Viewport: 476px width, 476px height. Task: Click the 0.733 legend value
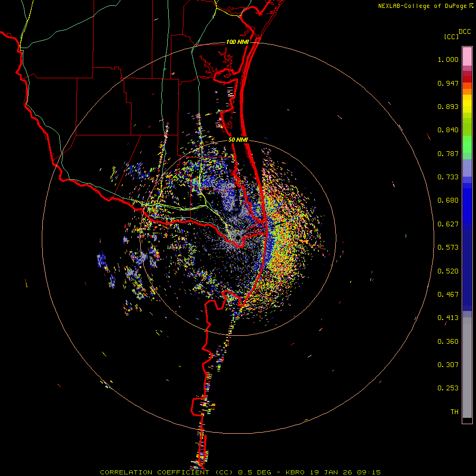click(448, 177)
